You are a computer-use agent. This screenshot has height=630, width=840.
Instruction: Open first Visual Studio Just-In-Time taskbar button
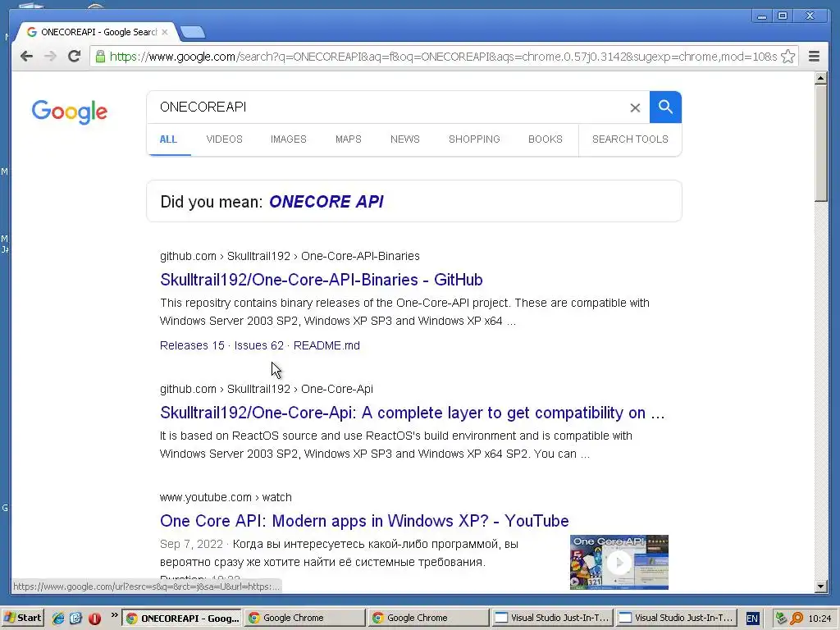point(553,619)
